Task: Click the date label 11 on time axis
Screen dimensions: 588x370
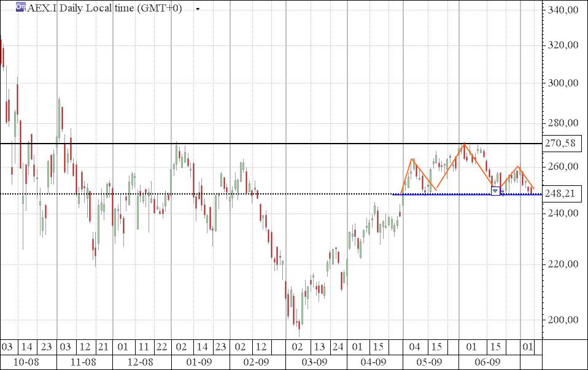Action: pyautogui.click(x=144, y=347)
